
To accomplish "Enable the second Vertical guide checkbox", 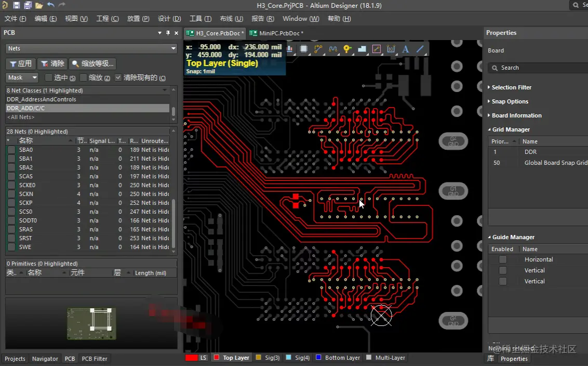I will coord(503,281).
